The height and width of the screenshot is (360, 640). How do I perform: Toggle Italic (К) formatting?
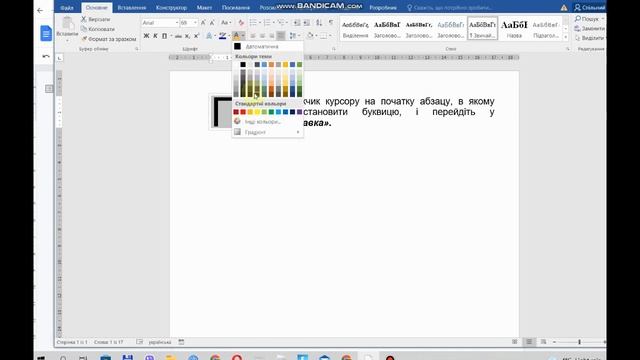tap(155, 36)
